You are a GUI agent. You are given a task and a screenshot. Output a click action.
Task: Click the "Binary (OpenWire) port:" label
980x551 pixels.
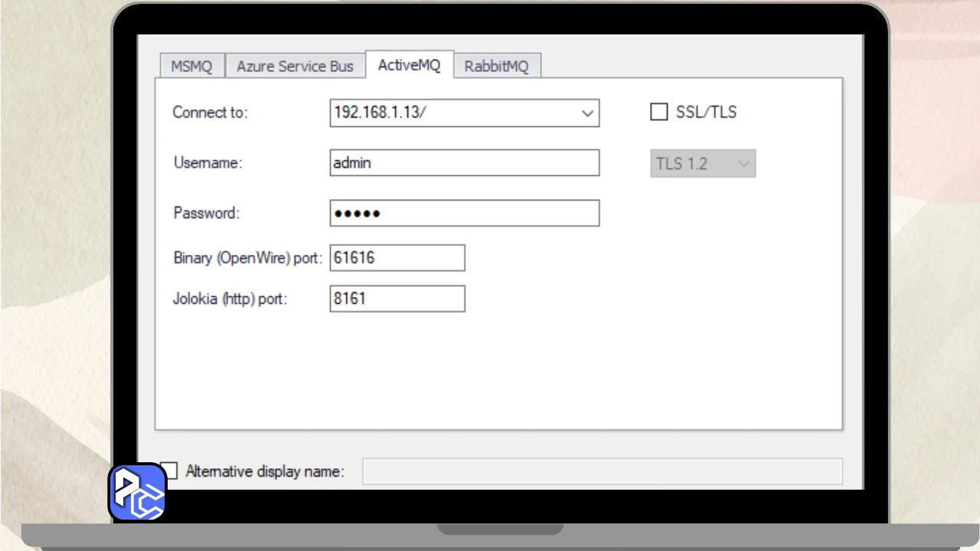click(248, 258)
